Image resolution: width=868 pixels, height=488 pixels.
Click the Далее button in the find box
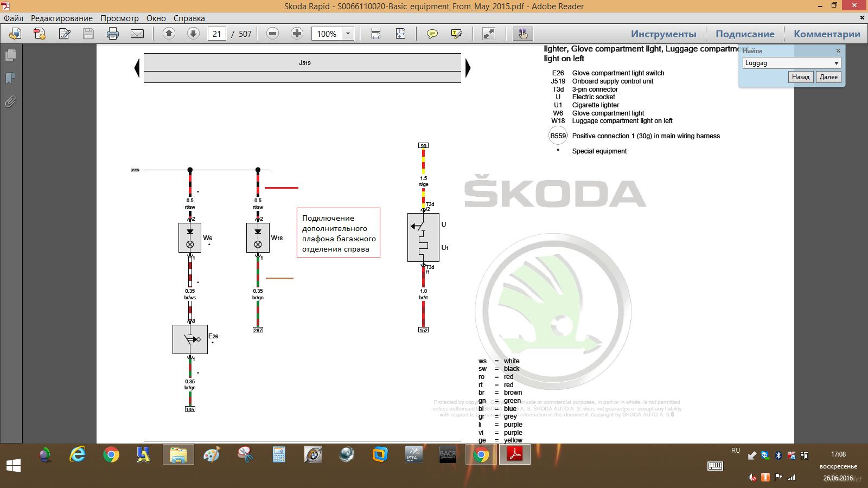[828, 77]
